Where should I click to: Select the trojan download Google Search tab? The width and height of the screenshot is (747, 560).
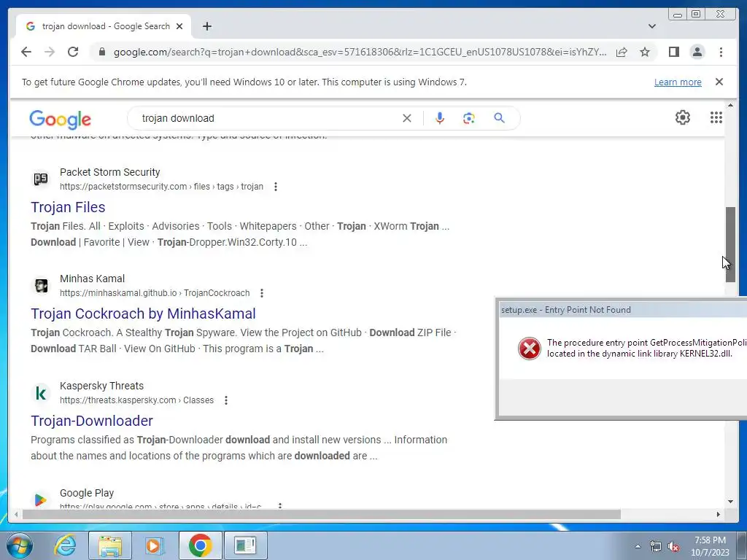[x=104, y=26]
